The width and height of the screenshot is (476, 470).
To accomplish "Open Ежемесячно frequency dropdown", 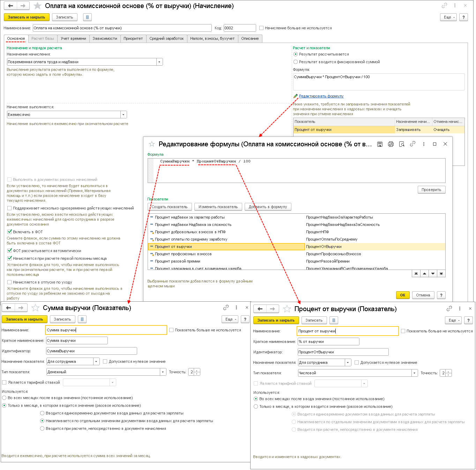I will 124,115.
